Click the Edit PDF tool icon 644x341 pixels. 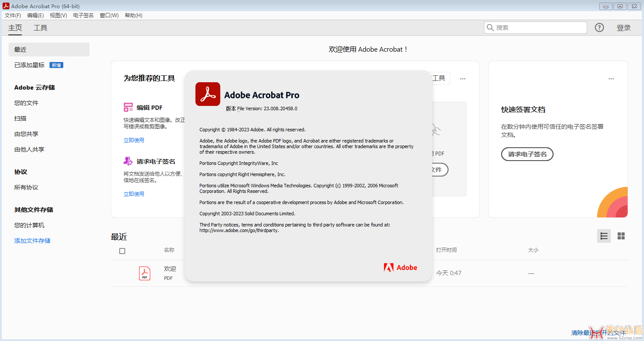[x=128, y=108]
